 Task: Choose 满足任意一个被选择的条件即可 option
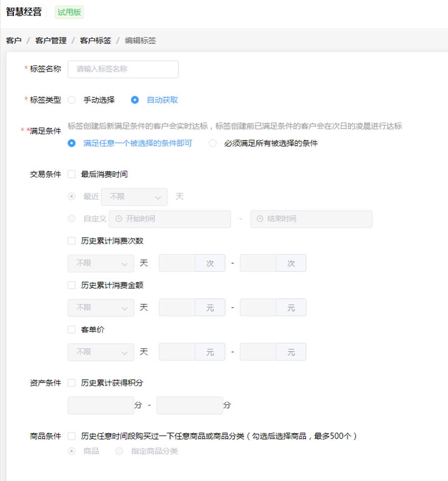pos(72,143)
